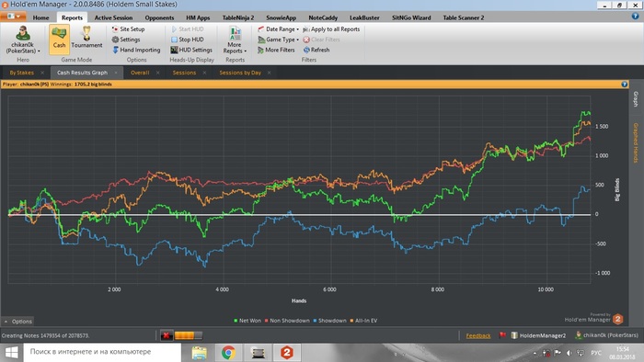Screen dimensions: 644x362
Task: Open File Explorer from the taskbar
Action: pos(200,353)
